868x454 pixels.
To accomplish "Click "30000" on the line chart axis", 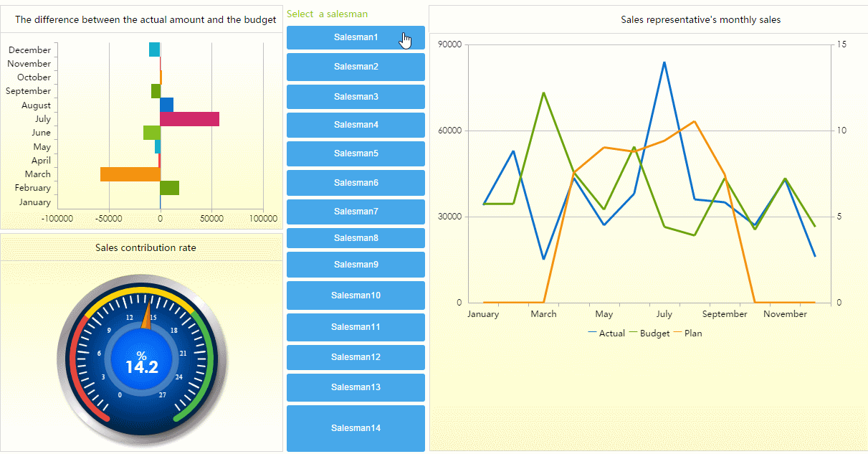I will coord(449,217).
